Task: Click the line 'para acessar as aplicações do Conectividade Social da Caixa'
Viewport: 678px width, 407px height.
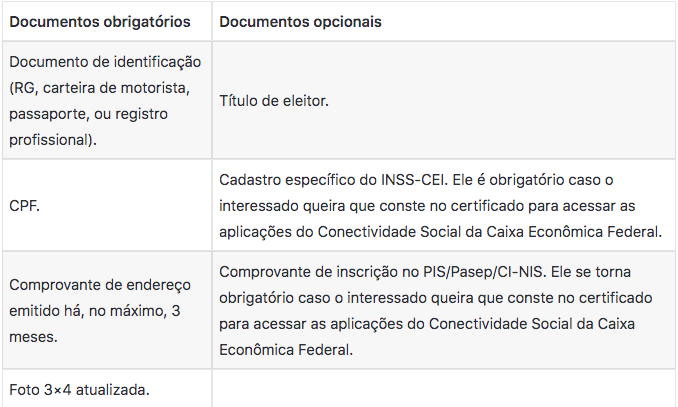Action: pos(427,324)
